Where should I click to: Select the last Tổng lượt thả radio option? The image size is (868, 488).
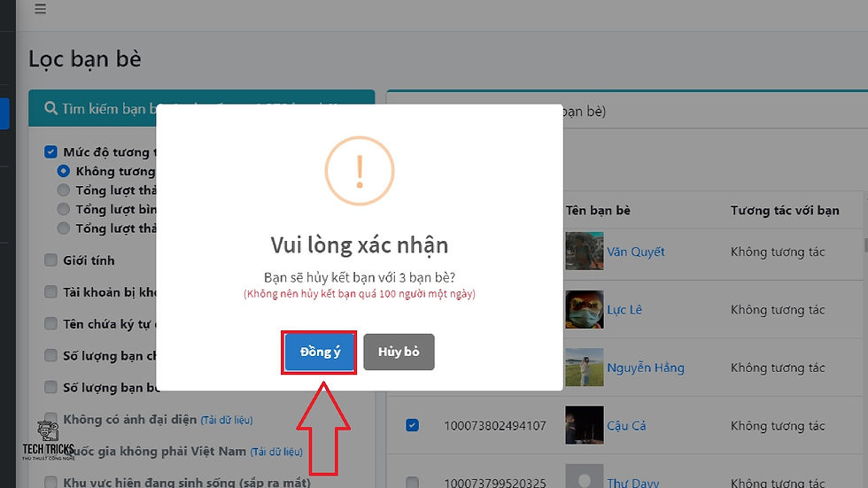(64, 228)
